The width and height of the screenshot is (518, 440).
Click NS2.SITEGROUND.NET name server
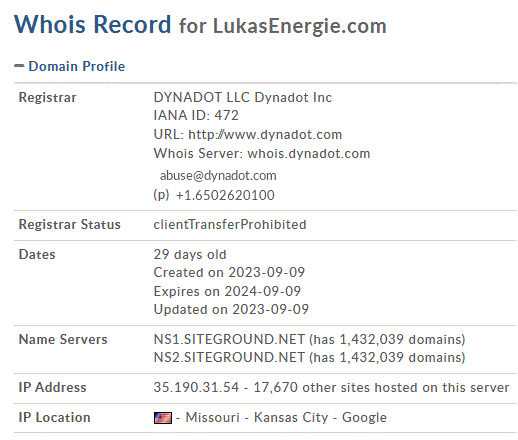pyautogui.click(x=229, y=357)
